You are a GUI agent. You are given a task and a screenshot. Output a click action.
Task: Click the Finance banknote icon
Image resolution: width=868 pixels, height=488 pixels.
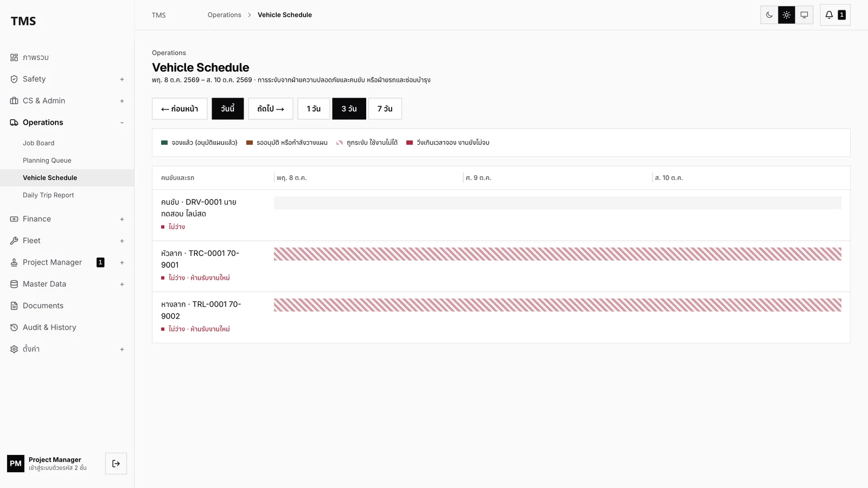14,219
